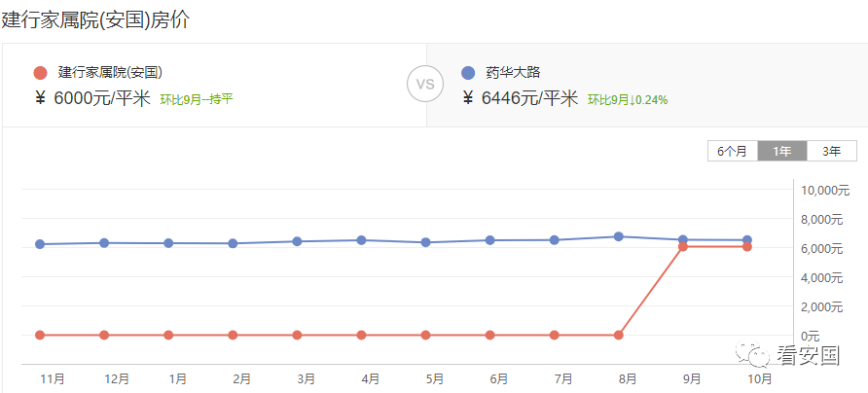Select the 1年 time range tab

782,151
